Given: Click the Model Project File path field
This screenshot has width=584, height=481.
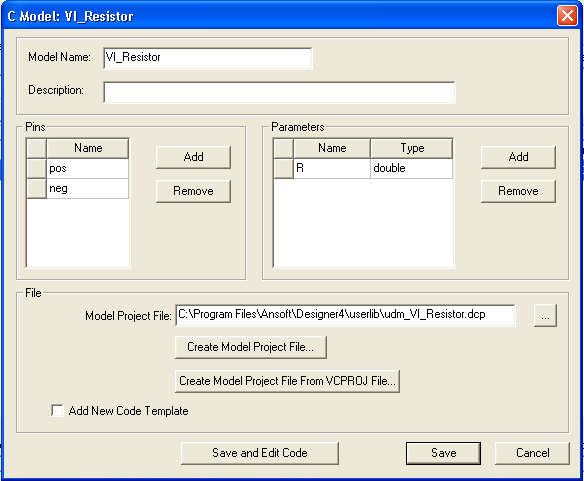Looking at the screenshot, I should coord(345,315).
